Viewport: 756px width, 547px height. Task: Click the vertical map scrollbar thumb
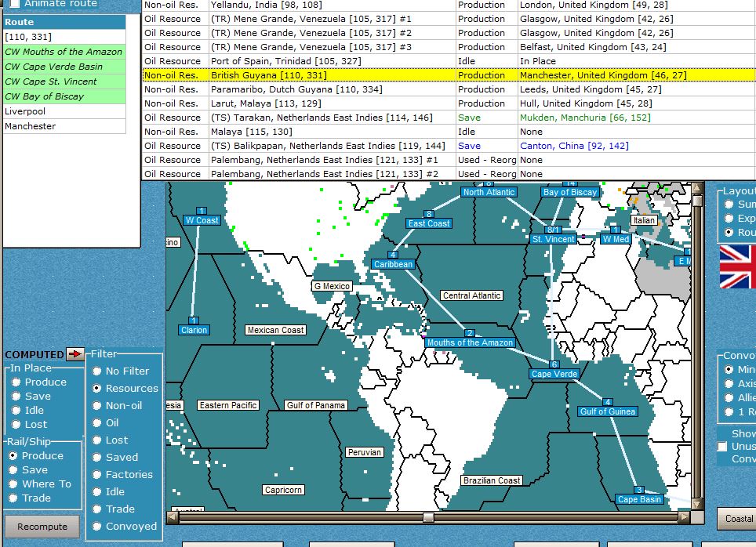697,201
